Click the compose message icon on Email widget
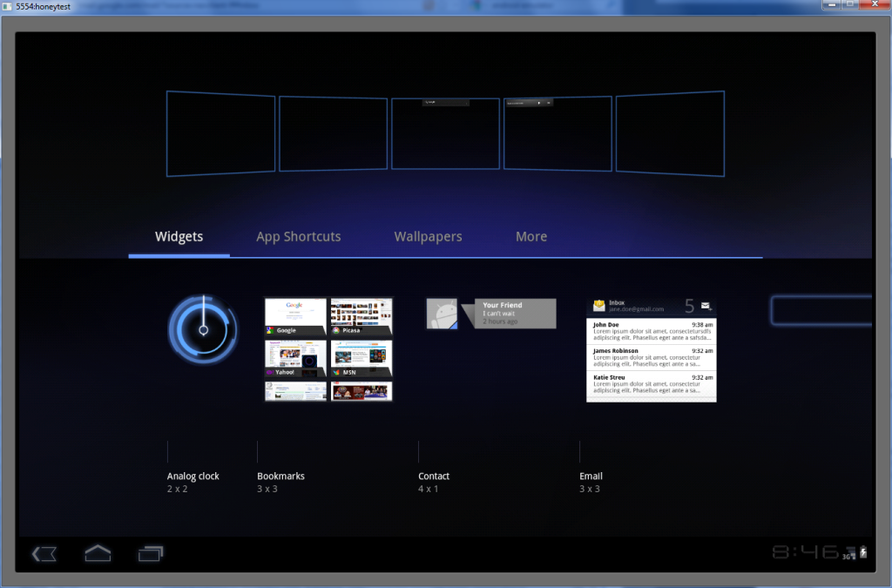 [x=706, y=307]
